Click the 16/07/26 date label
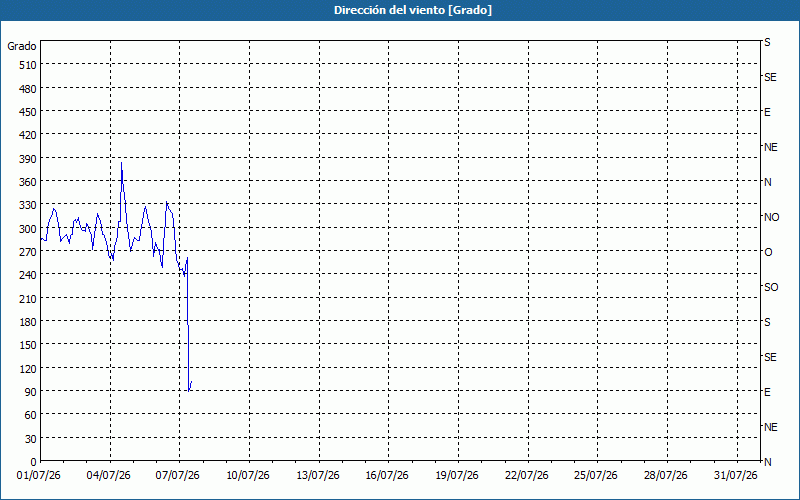The image size is (800, 500). tap(387, 476)
